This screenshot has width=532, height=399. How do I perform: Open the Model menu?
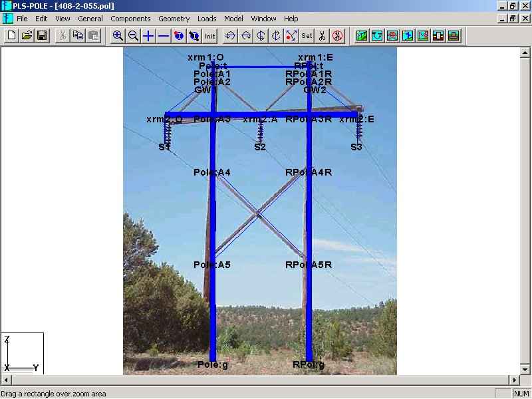pyautogui.click(x=233, y=19)
